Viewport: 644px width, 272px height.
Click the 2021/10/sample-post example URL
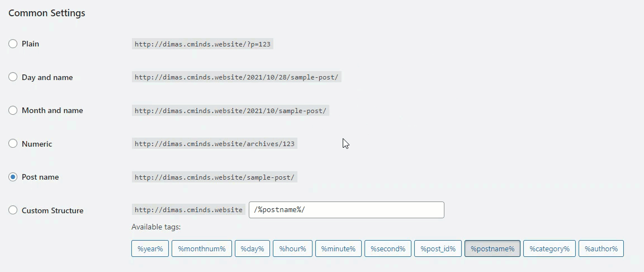tap(230, 110)
